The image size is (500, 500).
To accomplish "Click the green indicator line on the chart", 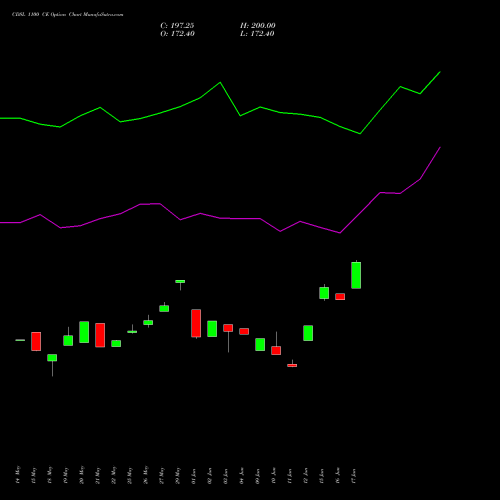I will 220,83.
